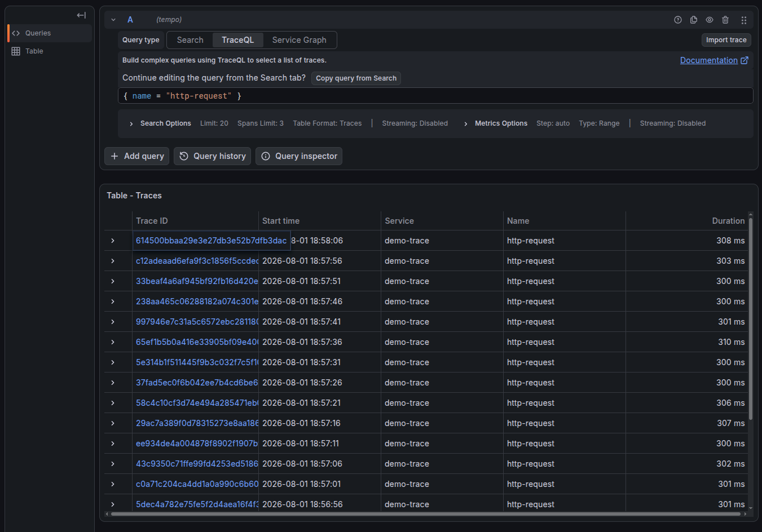
Task: Expand row for trace 29ac7a389f0d78315273e8aa186
Action: 113,423
